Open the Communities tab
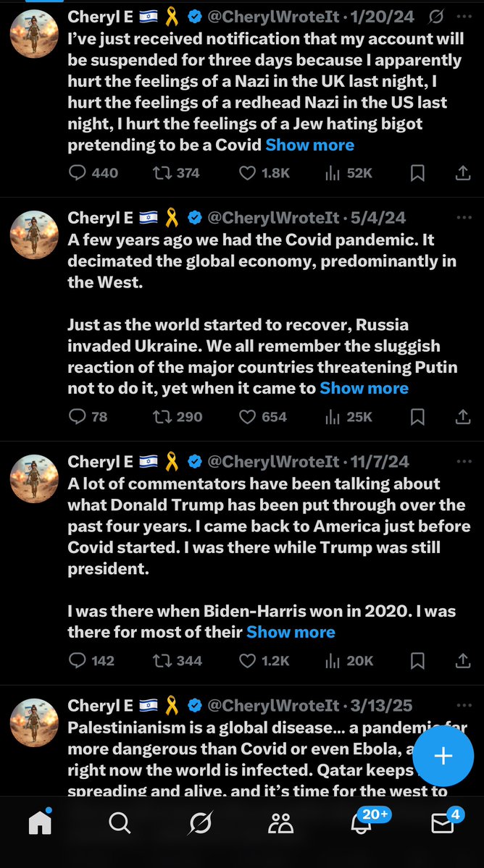This screenshot has width=484, height=868. pos(280,822)
